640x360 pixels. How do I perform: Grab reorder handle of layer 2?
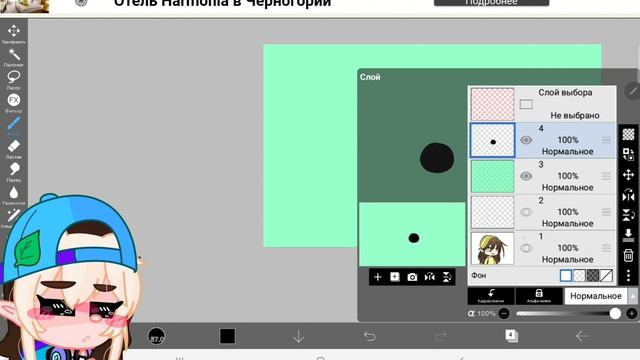coord(606,212)
